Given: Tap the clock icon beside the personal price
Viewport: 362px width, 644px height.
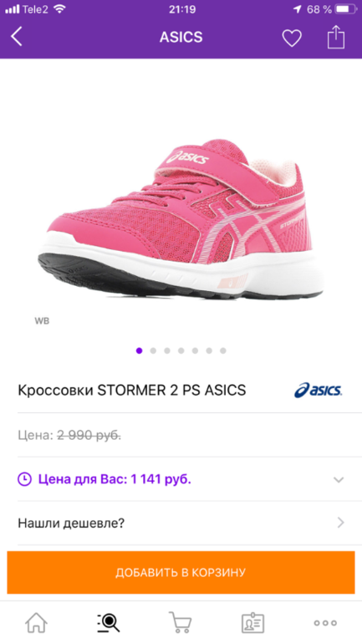Looking at the screenshot, I should point(24,479).
